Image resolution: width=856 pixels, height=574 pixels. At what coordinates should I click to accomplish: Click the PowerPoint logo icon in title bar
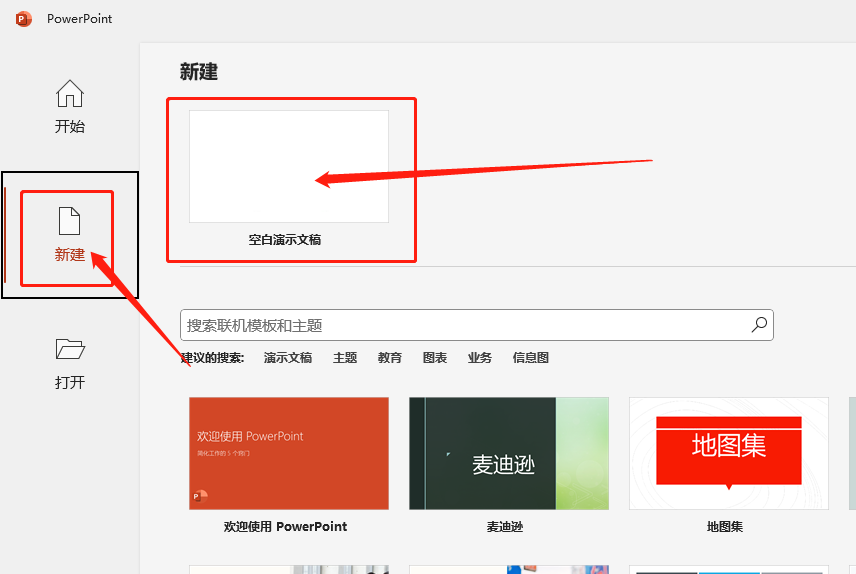23,19
